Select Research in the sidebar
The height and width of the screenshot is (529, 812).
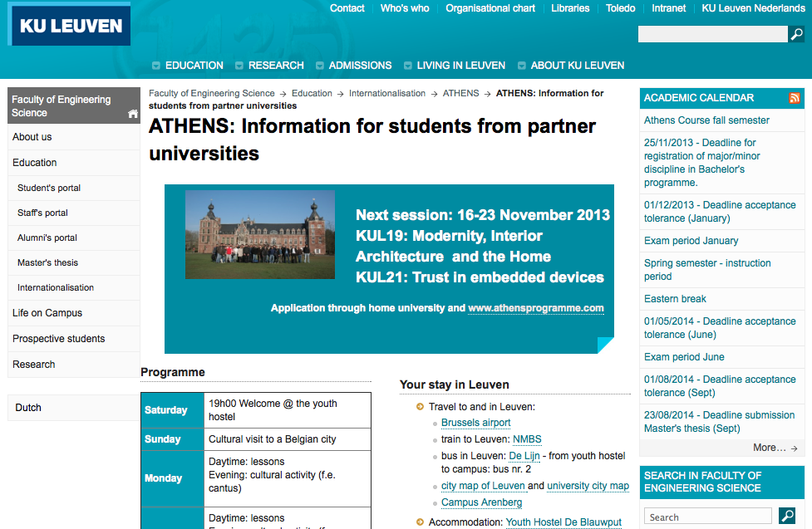click(x=73, y=365)
